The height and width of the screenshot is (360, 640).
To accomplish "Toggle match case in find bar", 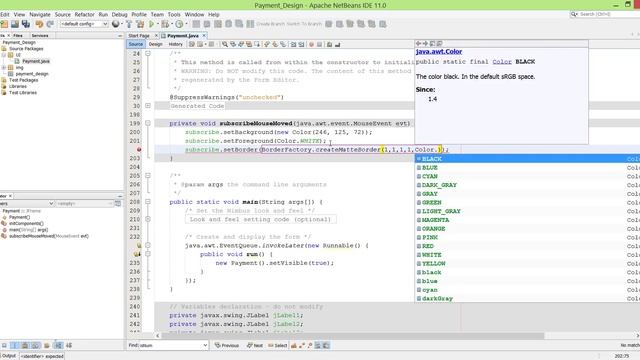I will 294,345.
